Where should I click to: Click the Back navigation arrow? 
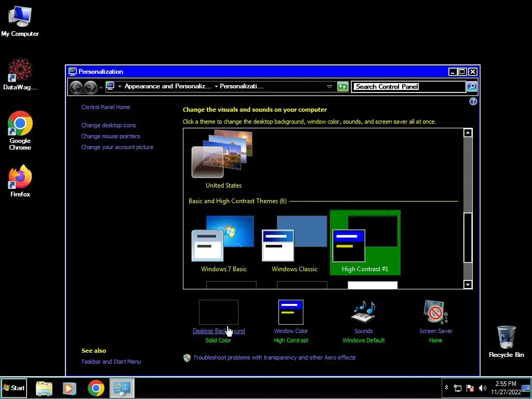[76, 87]
